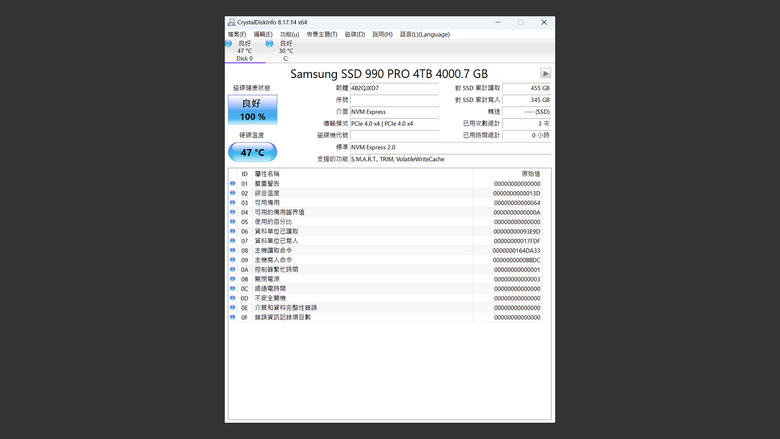The height and width of the screenshot is (439, 780).
Task: Click the blue status dot for attribute 0B
Action: (x=232, y=279)
